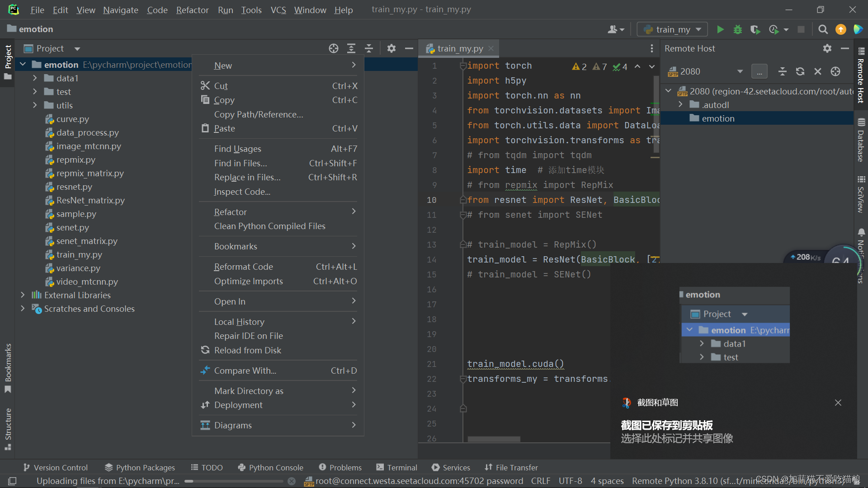Choose Mark Directory as submenu
The height and width of the screenshot is (488, 868).
tap(278, 391)
